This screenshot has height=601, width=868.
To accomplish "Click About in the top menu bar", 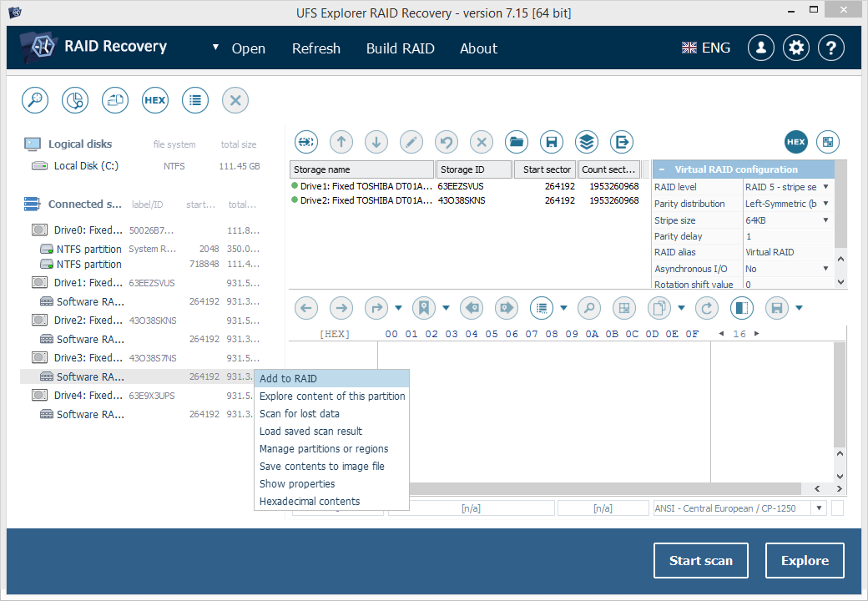I will pos(479,48).
